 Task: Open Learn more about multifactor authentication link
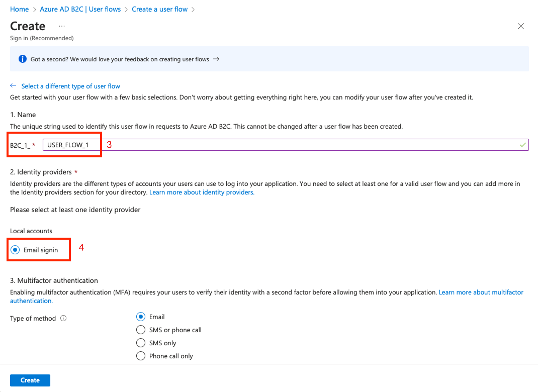481,292
